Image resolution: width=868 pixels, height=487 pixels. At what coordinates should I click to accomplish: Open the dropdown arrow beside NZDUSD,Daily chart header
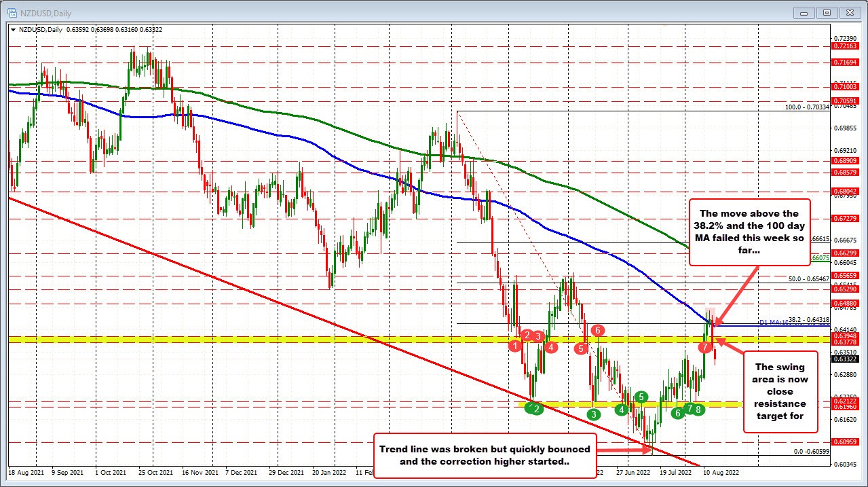click(x=13, y=29)
